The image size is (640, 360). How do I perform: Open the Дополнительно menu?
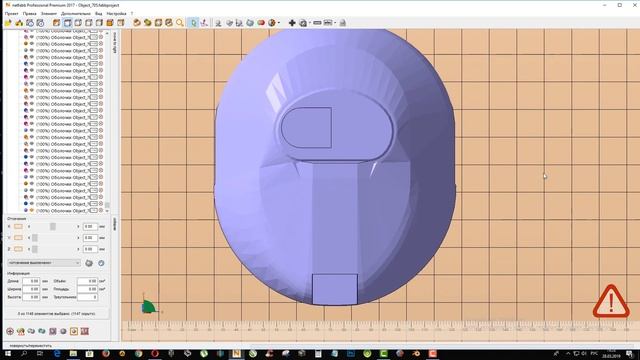click(x=76, y=13)
